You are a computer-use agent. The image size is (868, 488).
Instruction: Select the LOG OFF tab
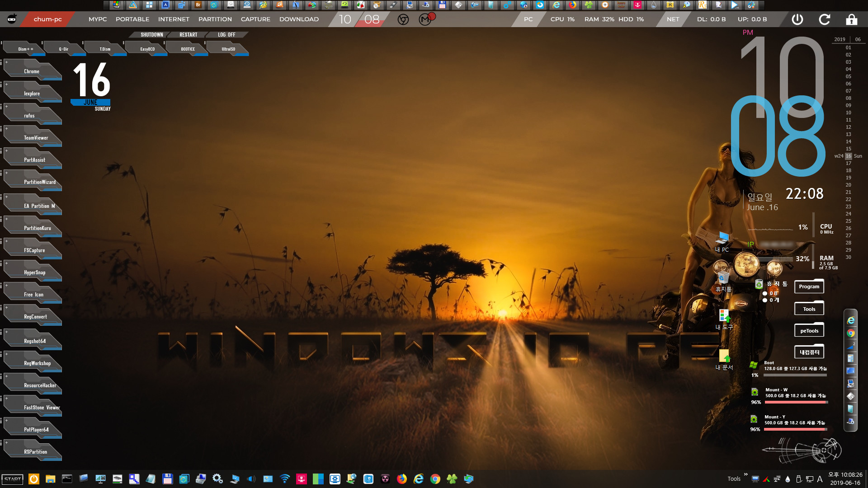pyautogui.click(x=226, y=34)
